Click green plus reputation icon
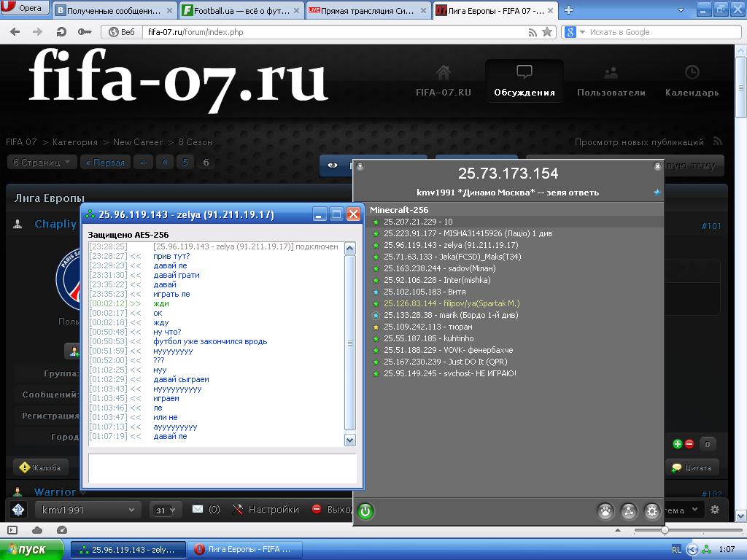Viewport: 747px width, 560px height. click(x=677, y=444)
